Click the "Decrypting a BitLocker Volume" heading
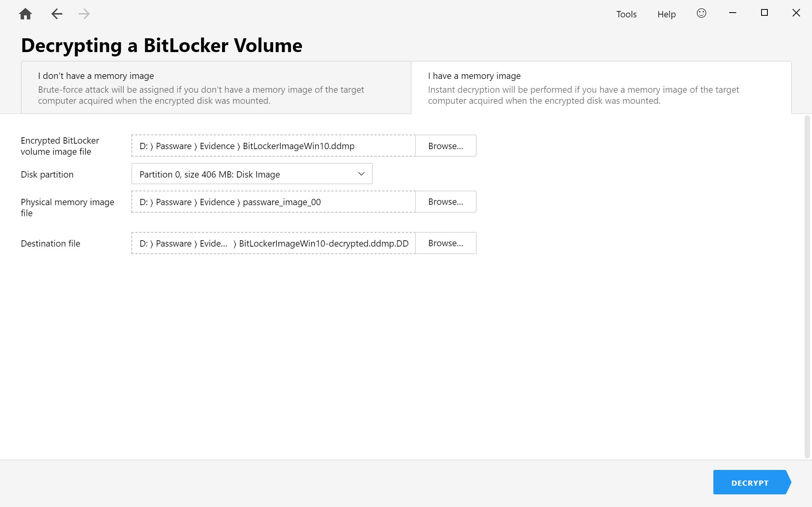Screen dimensions: 812x507 (x=162, y=45)
